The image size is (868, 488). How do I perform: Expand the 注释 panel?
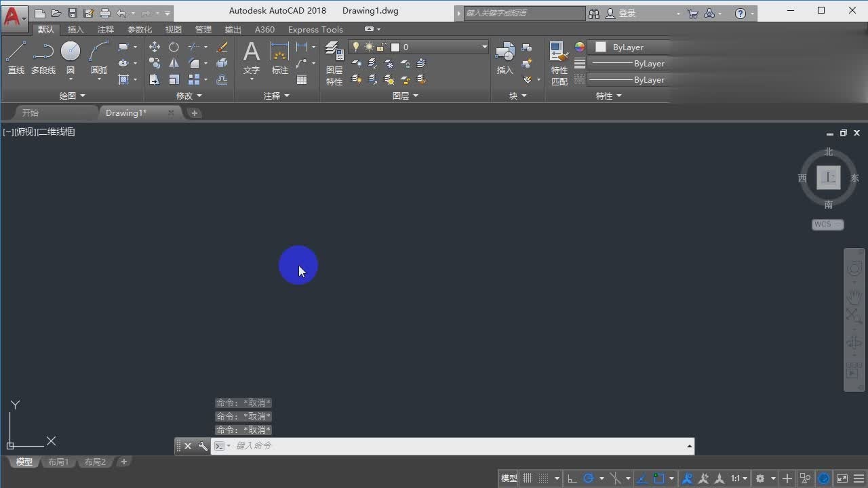(277, 96)
